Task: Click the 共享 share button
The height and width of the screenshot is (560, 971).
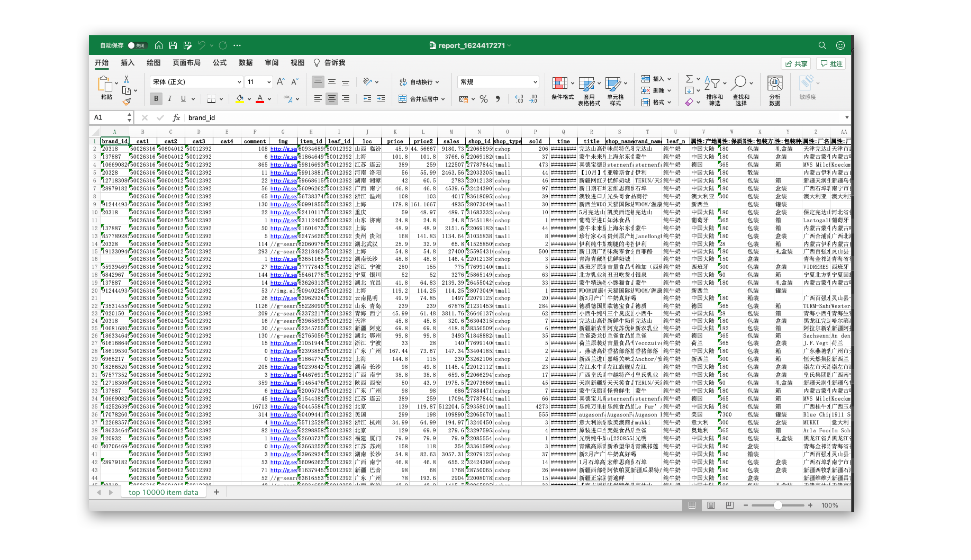Action: [796, 63]
